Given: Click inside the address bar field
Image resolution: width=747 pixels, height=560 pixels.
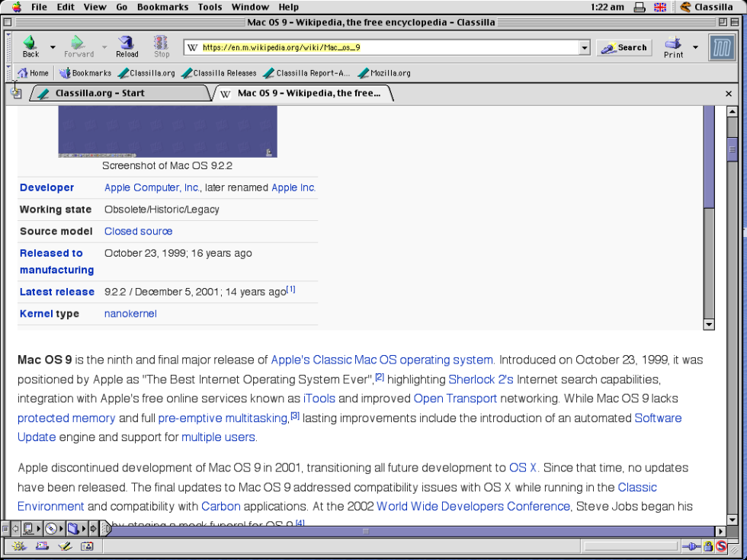Looking at the screenshot, I should click(x=381, y=47).
